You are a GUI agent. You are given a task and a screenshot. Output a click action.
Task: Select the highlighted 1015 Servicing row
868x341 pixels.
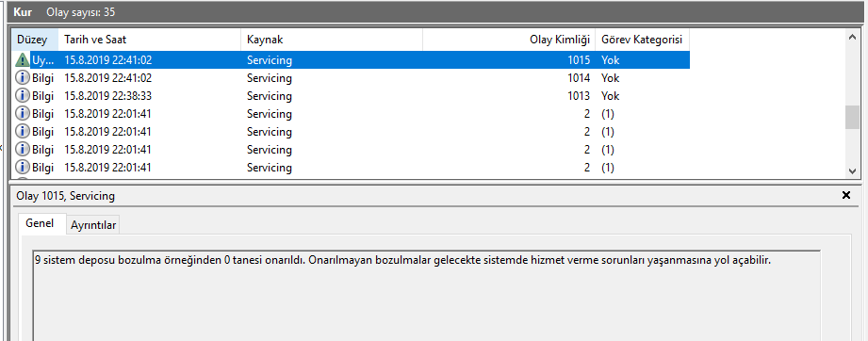[351, 59]
